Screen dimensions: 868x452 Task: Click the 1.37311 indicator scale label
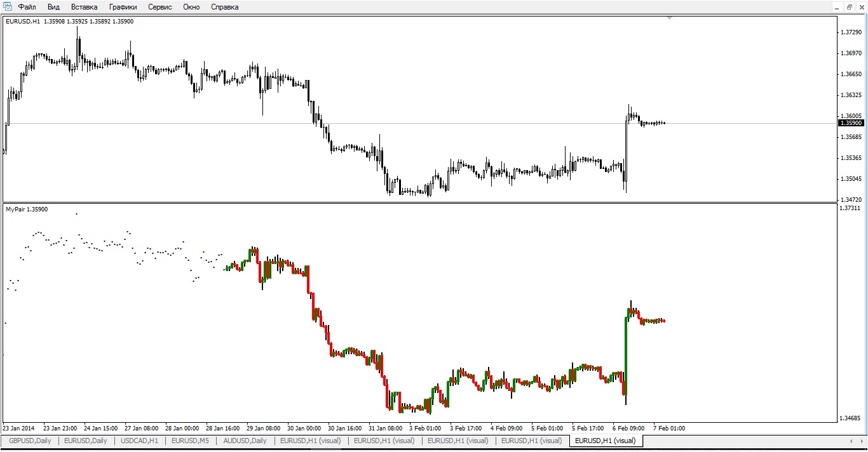coord(851,208)
